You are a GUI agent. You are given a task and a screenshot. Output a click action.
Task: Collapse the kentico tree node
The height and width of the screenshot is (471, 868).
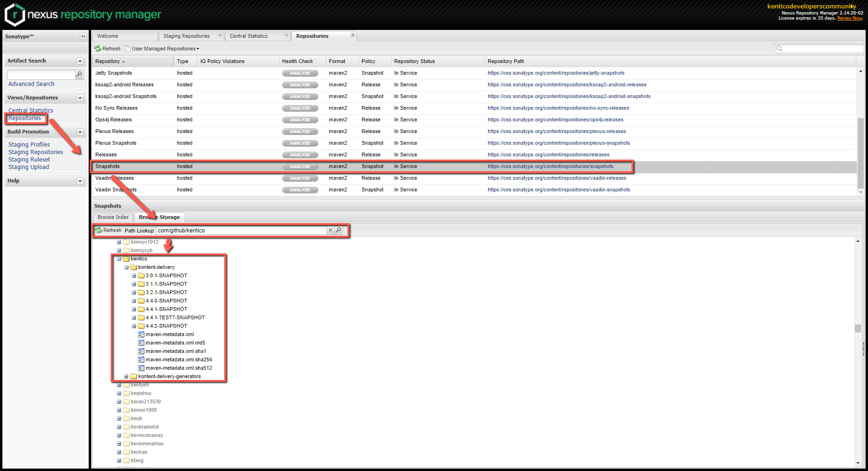[119, 259]
